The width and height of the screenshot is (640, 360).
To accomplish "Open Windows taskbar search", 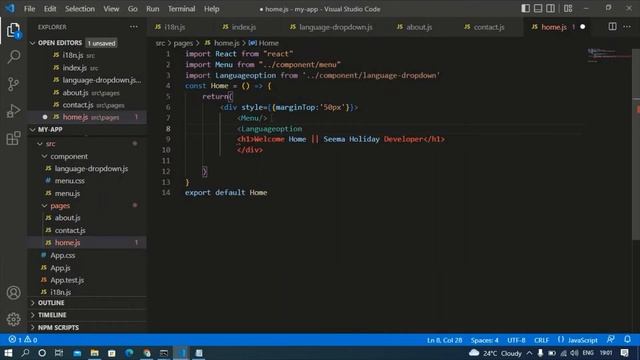I will [x=25, y=353].
